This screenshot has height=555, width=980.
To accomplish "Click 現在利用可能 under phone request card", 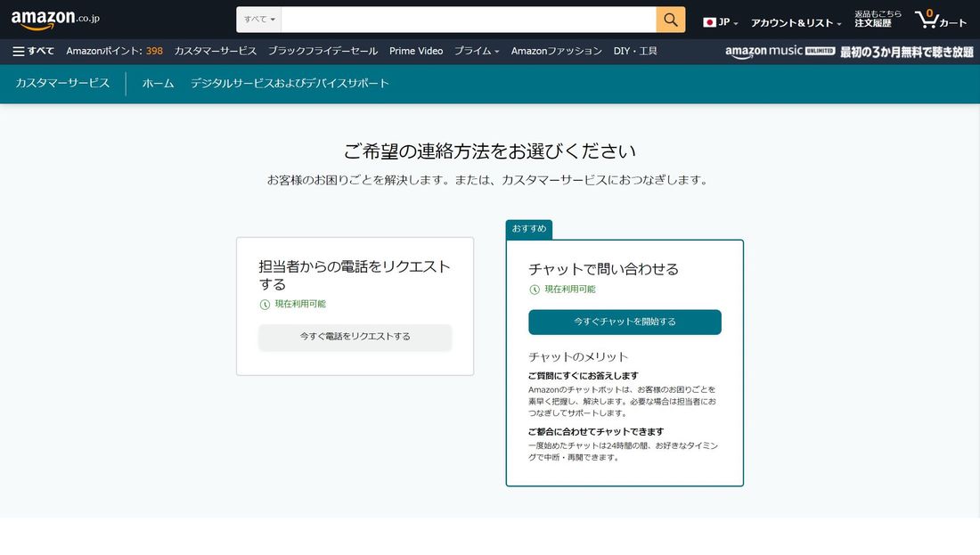I will [300, 305].
